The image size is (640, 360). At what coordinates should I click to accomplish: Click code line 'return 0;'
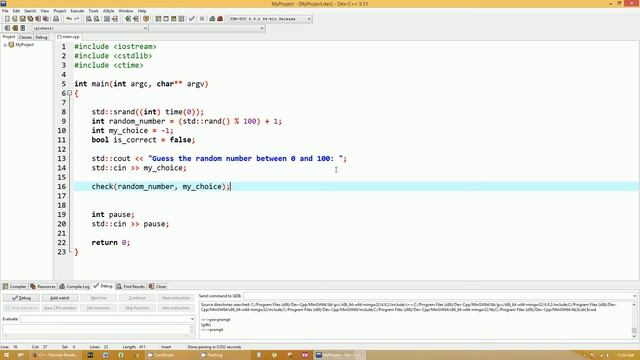111,242
